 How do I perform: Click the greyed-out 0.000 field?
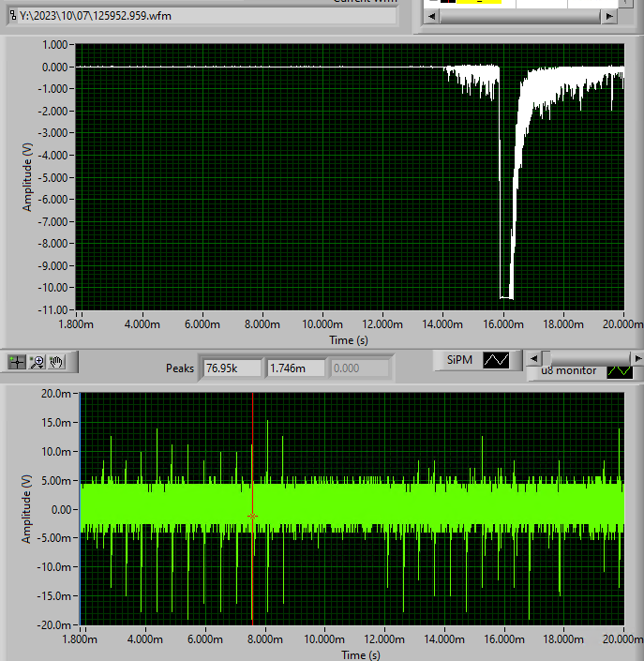359,368
